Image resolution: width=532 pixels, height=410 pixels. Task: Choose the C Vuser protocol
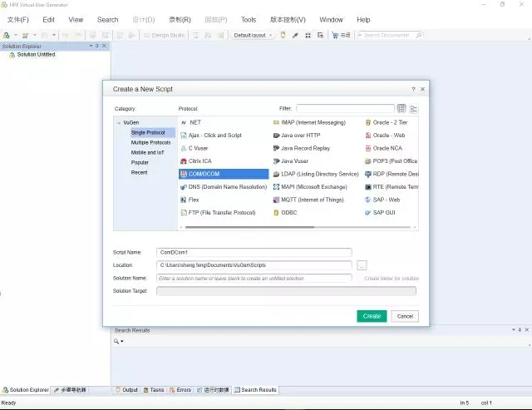pyautogui.click(x=195, y=148)
